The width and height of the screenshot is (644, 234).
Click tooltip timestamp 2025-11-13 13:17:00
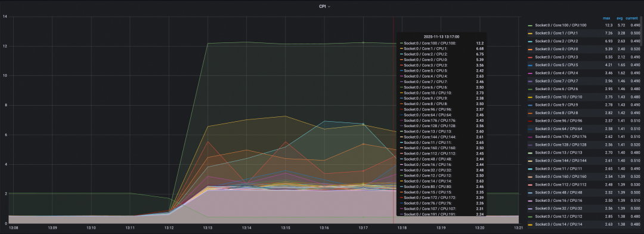point(441,36)
